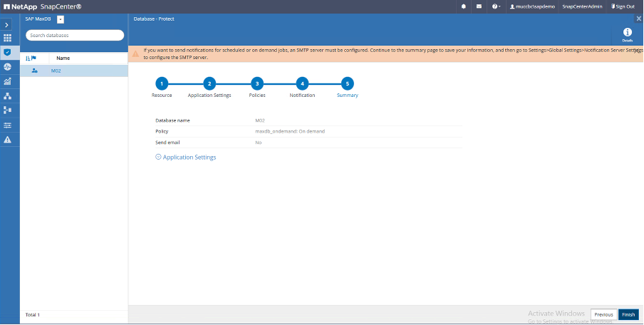The height and width of the screenshot is (325, 644).
Task: Expand the Application Settings section
Action: [x=186, y=158]
